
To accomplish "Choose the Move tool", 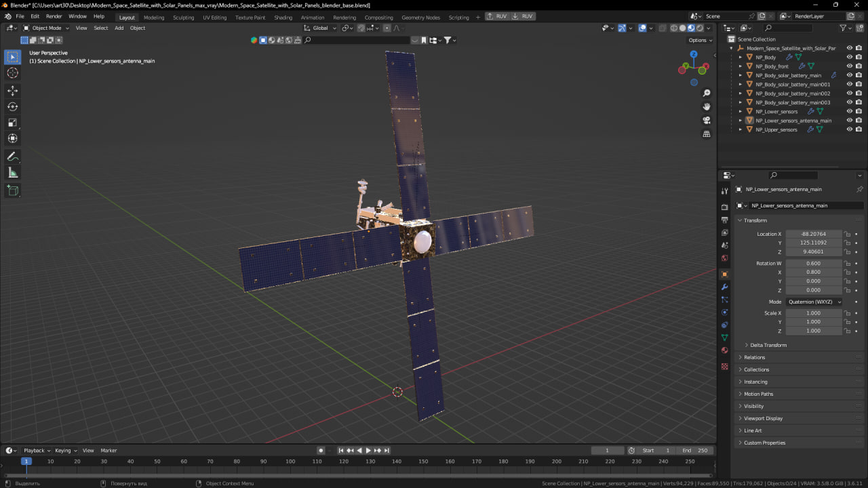I will [12, 91].
